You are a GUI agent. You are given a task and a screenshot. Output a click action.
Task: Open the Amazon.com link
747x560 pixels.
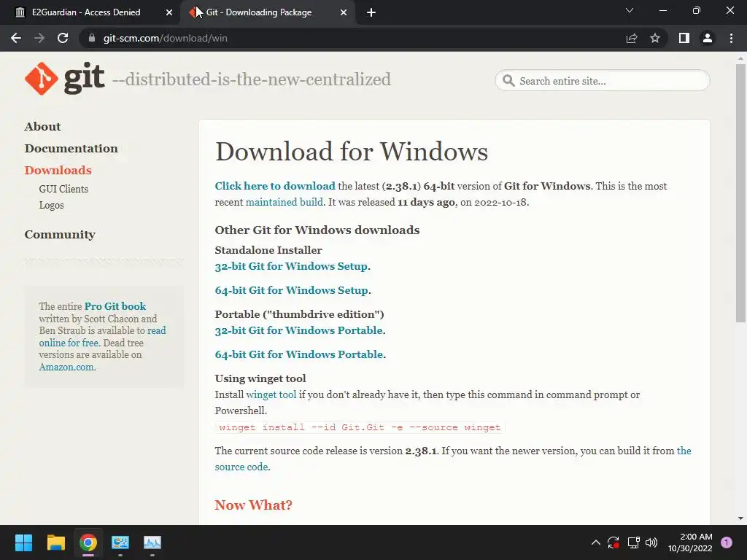click(x=66, y=367)
